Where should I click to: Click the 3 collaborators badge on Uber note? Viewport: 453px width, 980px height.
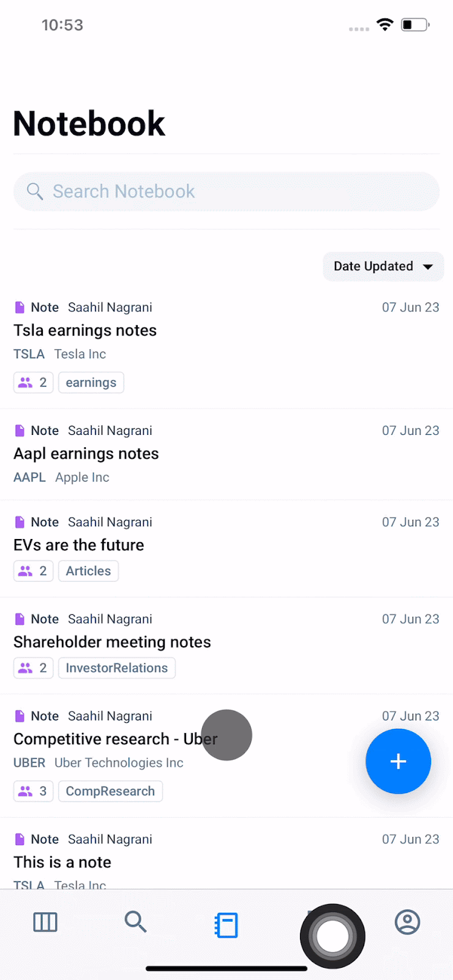coord(33,791)
